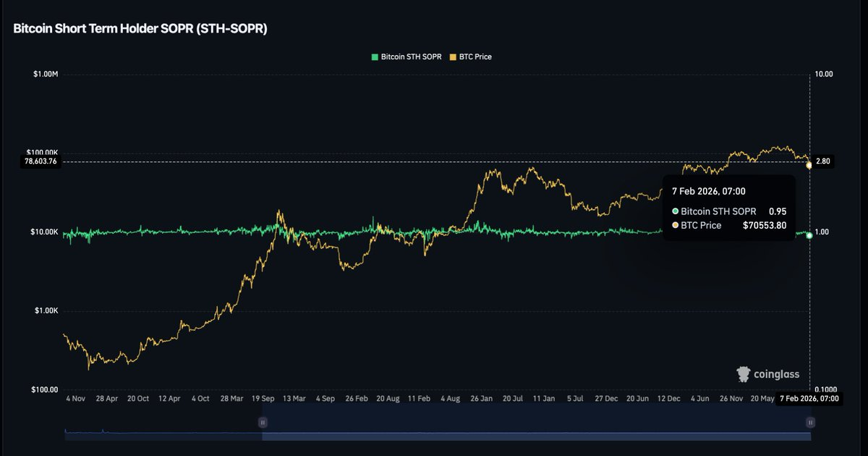This screenshot has width=868, height=456.
Task: Click the left range slider handle
Action: pyautogui.click(x=263, y=422)
